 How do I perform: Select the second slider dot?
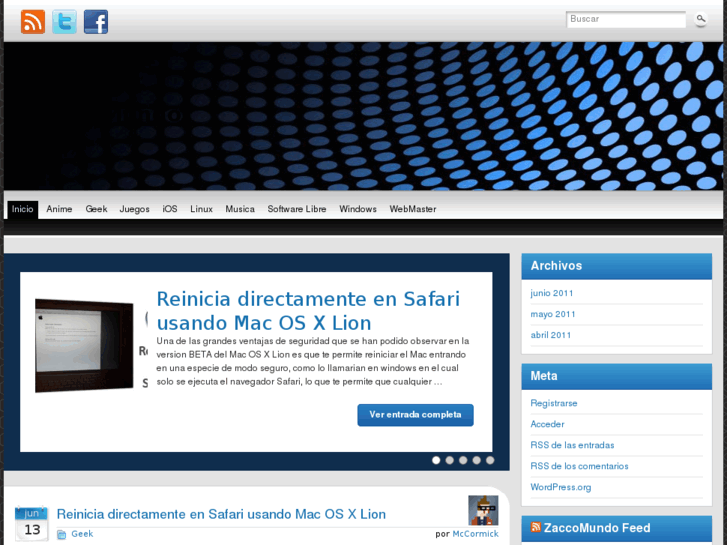point(449,460)
